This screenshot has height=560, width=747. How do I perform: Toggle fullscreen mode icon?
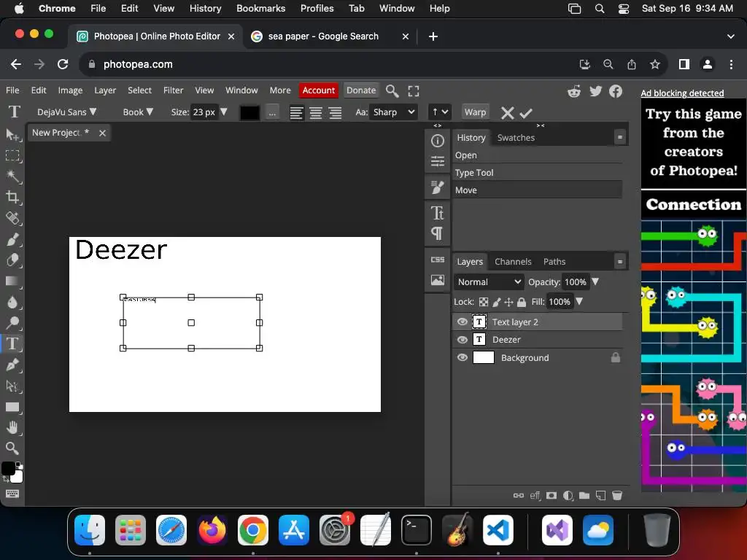coord(414,91)
